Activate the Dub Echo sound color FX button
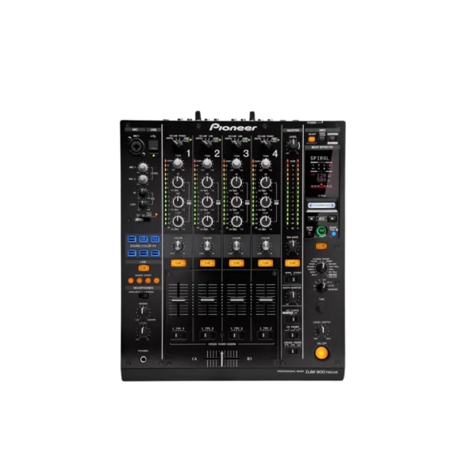476x476 pixels. (144, 239)
